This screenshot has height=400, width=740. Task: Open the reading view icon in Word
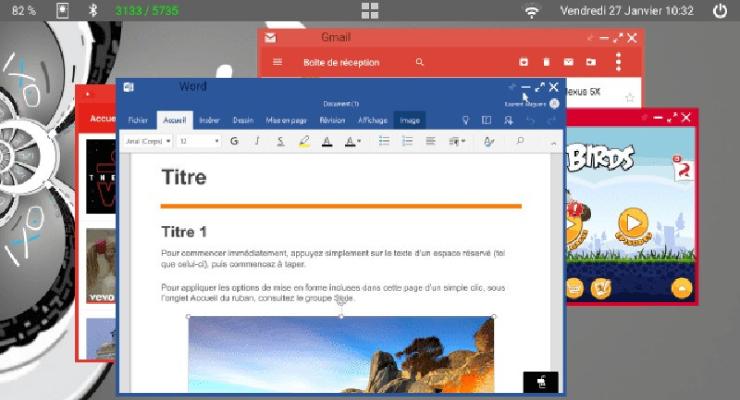[x=486, y=120]
